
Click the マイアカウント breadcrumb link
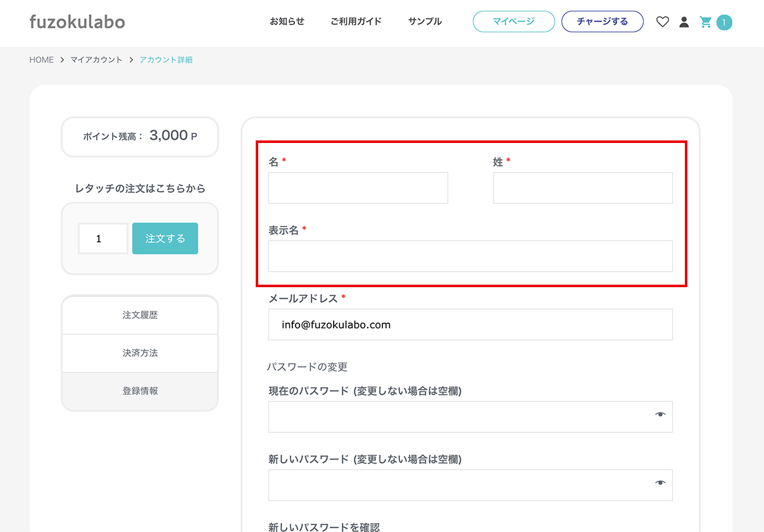tap(96, 60)
